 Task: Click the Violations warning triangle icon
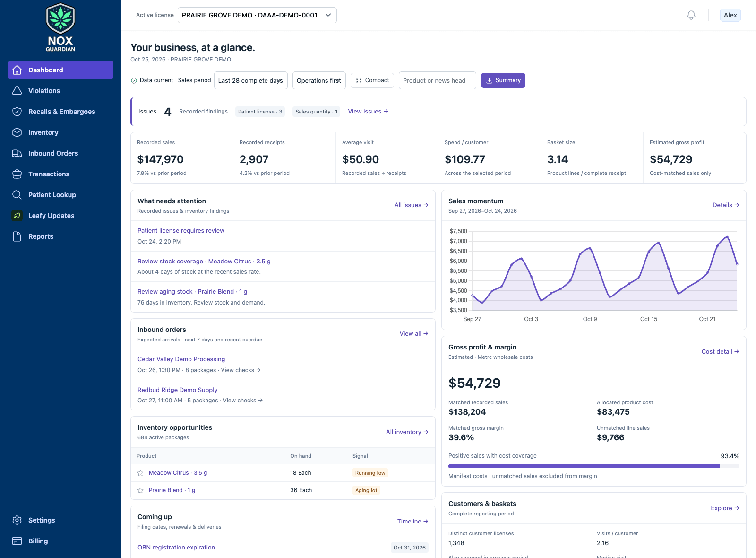17,91
